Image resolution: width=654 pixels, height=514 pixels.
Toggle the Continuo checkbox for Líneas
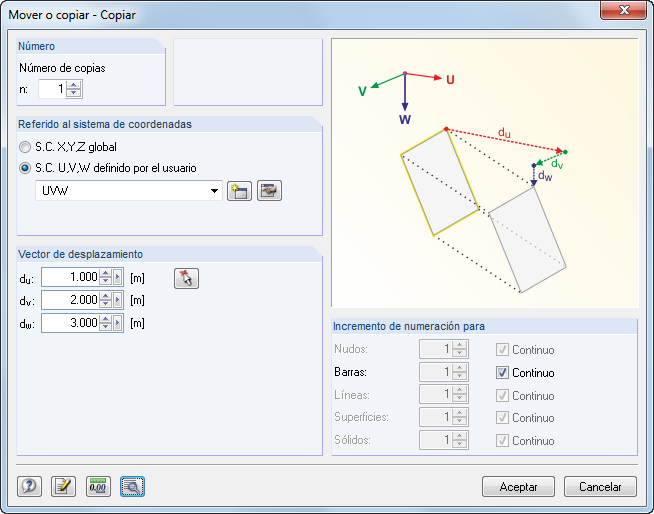pyautogui.click(x=502, y=396)
